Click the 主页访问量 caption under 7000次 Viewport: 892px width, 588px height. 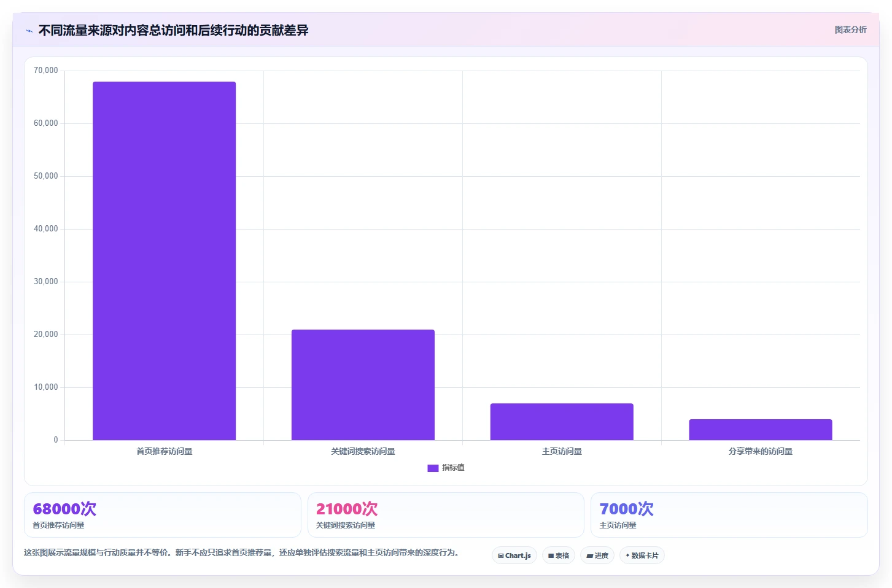(x=618, y=525)
